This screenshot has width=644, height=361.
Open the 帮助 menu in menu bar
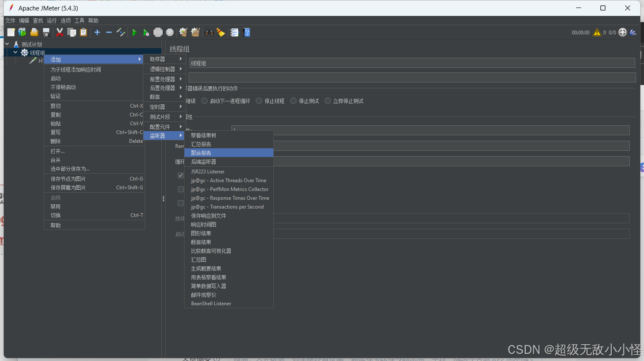tap(93, 21)
